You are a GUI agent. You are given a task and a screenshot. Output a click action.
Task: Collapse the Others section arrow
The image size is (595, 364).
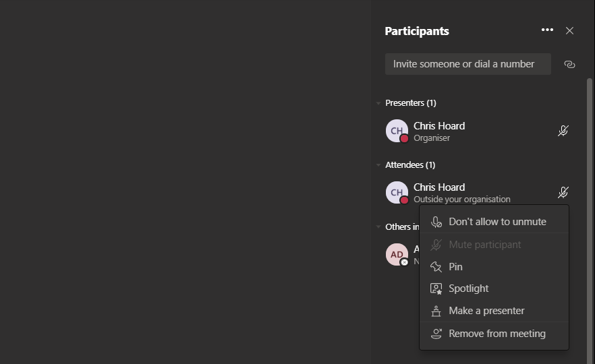click(378, 227)
